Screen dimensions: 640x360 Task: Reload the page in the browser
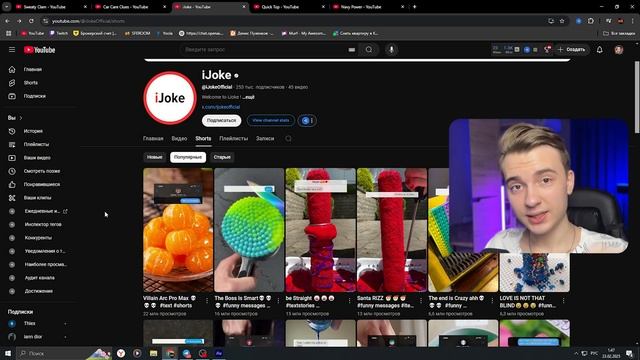[31, 21]
